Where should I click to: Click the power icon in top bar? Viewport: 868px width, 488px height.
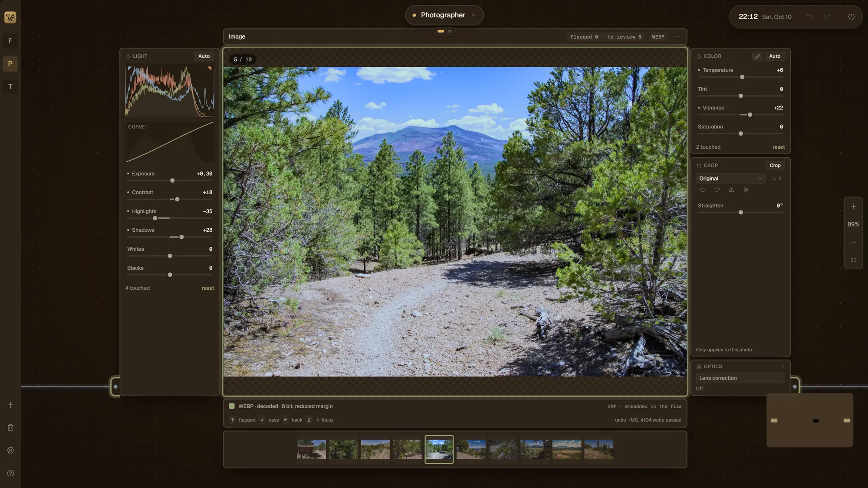tap(852, 16)
